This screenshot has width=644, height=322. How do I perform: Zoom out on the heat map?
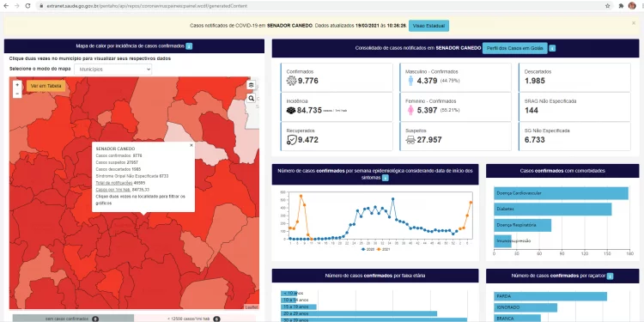tap(17, 94)
